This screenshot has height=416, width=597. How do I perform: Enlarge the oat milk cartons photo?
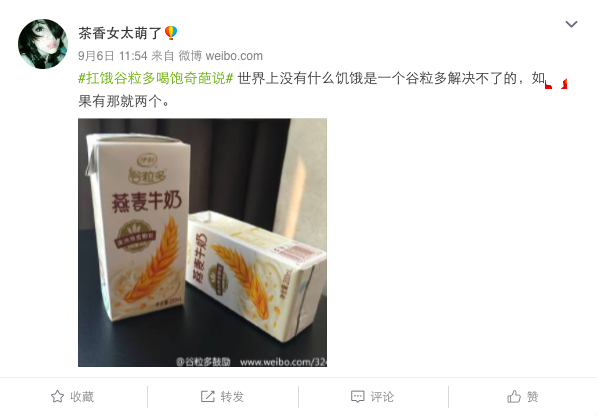point(202,242)
